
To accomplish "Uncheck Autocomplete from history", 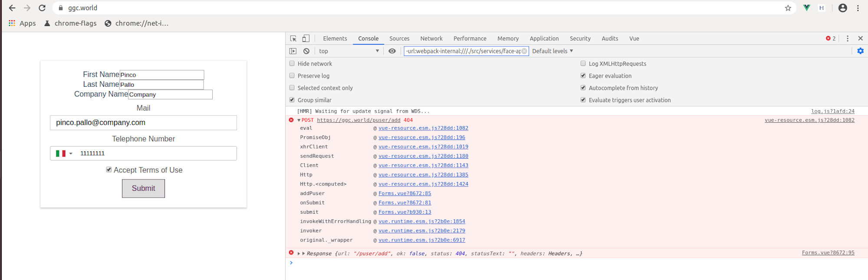I will [583, 88].
